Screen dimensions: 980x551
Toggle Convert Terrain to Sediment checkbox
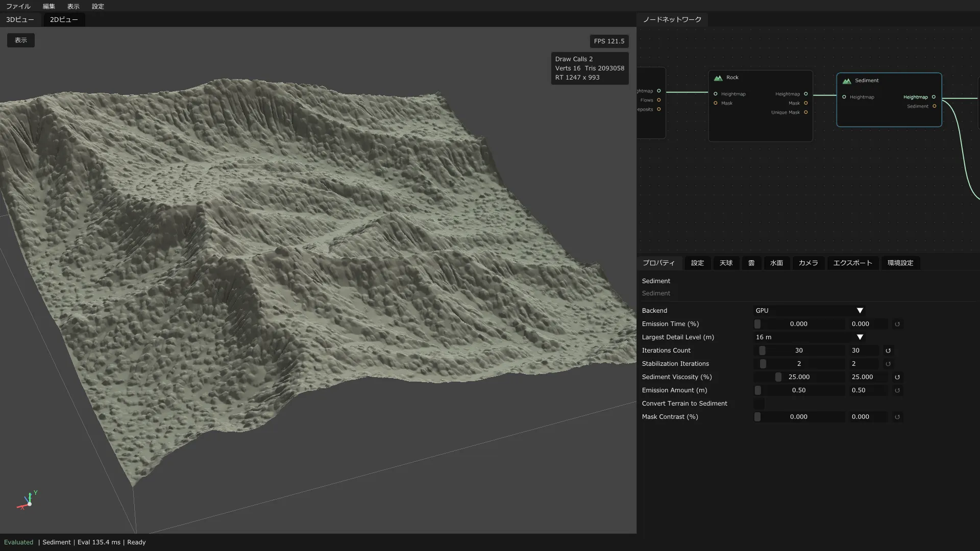759,404
